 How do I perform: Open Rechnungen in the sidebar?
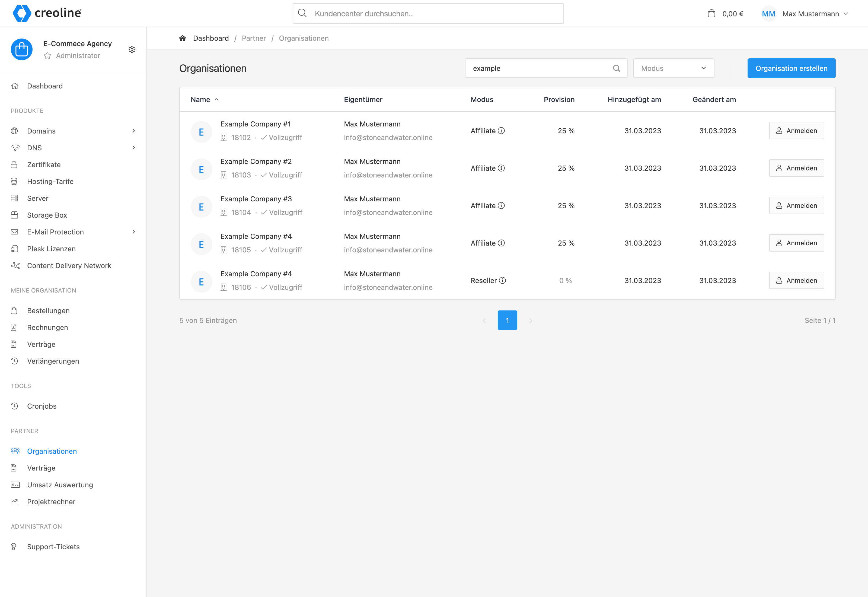[47, 327]
